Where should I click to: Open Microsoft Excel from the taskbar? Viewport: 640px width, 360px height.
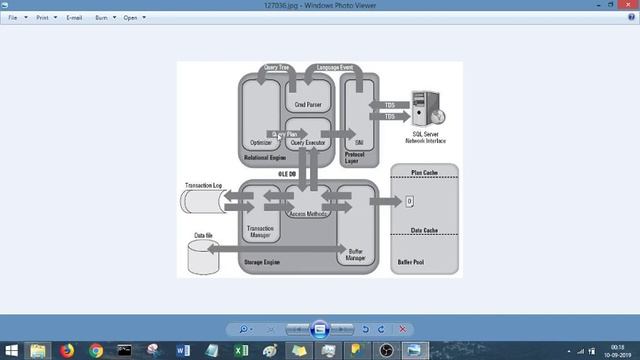pyautogui.click(x=241, y=351)
